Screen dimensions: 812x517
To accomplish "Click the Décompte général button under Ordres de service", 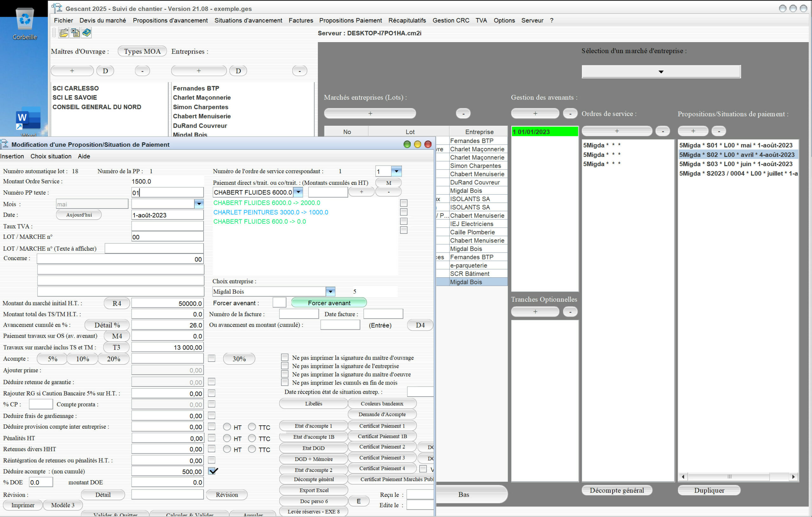I will (x=617, y=490).
